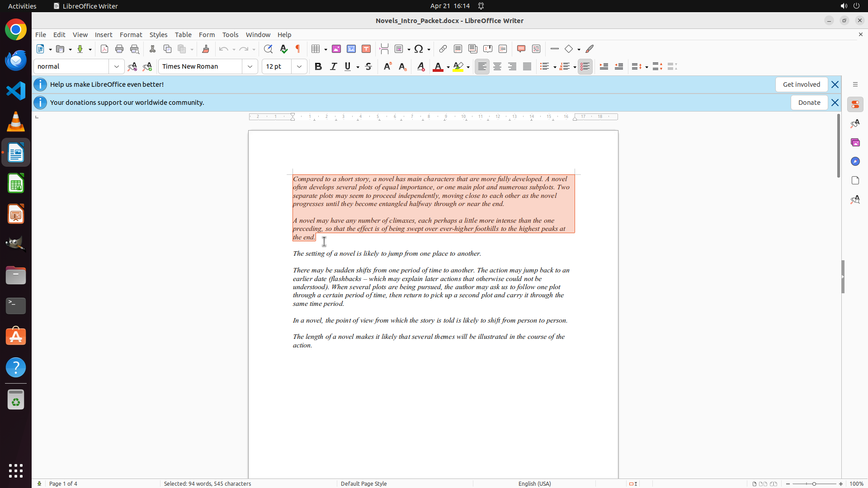Click the Clone Formatting paintbrush icon
The height and width of the screenshot is (488, 868).
pyautogui.click(x=206, y=49)
